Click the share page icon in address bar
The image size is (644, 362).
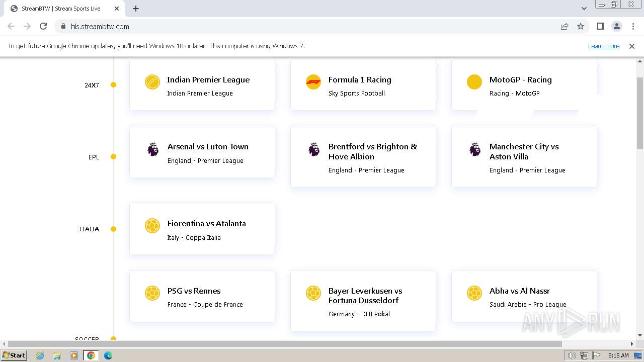(x=565, y=27)
